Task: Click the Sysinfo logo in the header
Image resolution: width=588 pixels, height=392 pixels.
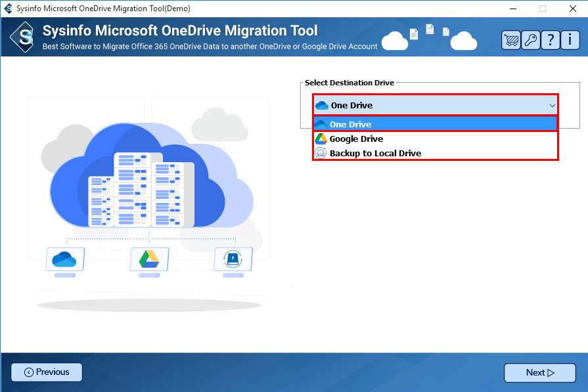Action: tap(22, 37)
